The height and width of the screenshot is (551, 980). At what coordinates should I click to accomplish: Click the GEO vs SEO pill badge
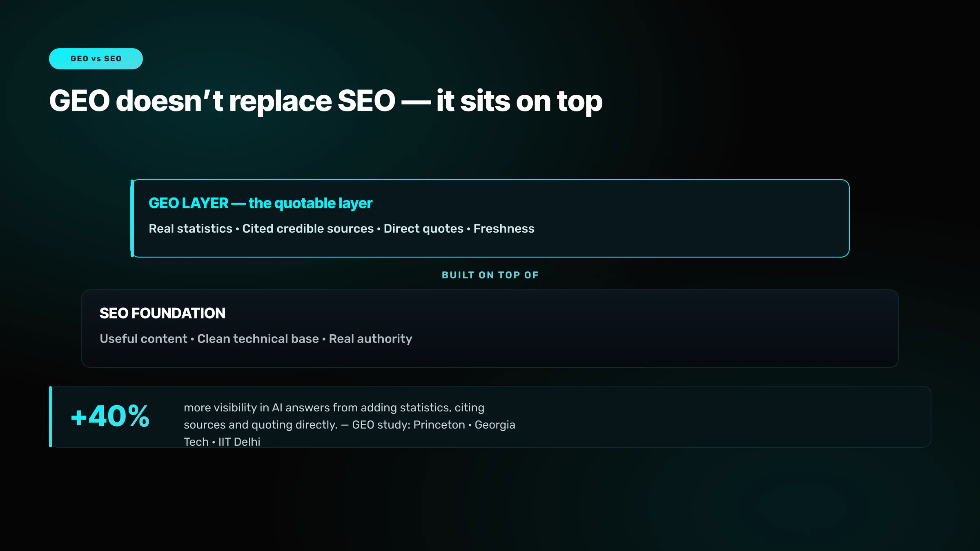click(x=96, y=59)
